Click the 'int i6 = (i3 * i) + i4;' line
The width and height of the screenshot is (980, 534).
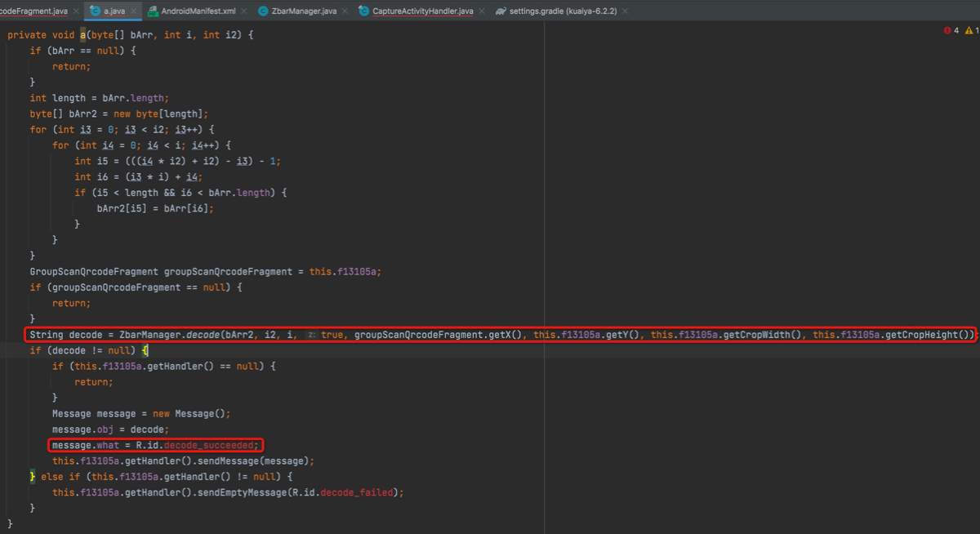(138, 176)
